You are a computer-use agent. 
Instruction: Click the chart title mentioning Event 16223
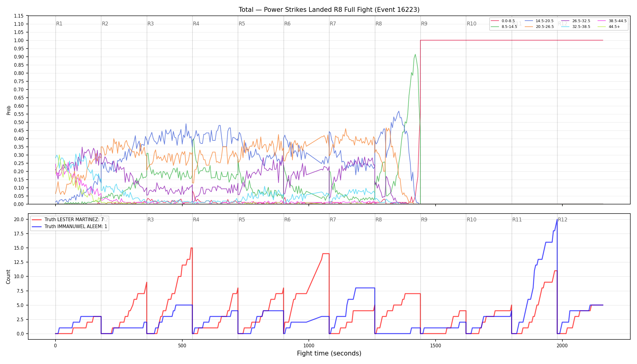pos(329,10)
